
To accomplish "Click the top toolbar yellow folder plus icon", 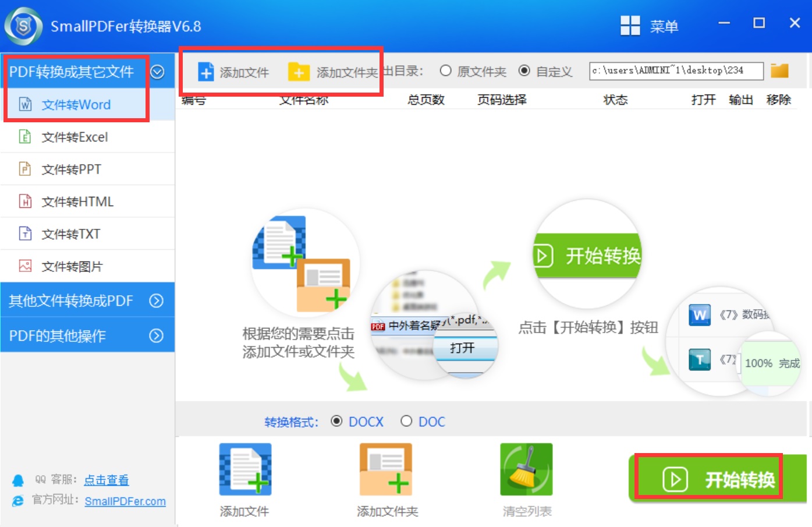I will point(299,72).
